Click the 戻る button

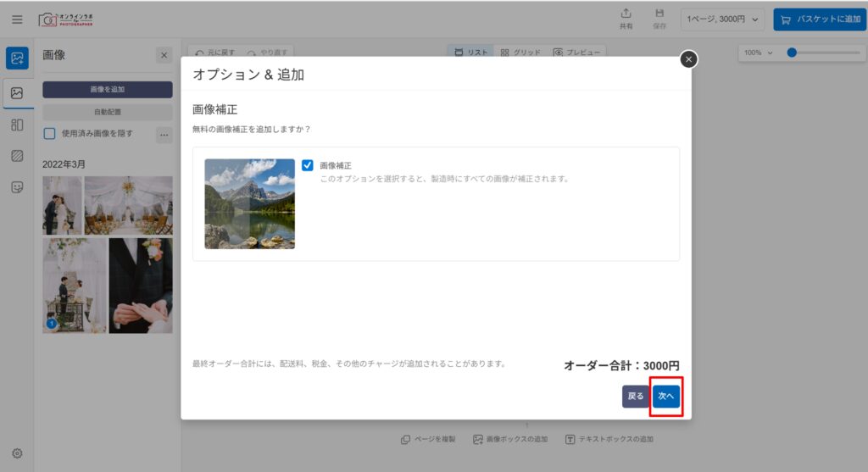coord(635,396)
